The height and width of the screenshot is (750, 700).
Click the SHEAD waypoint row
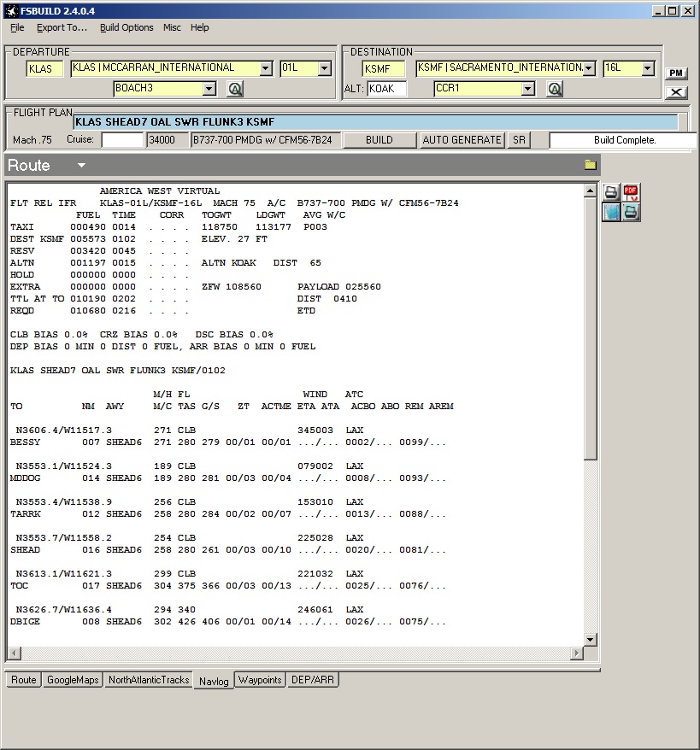click(228, 549)
